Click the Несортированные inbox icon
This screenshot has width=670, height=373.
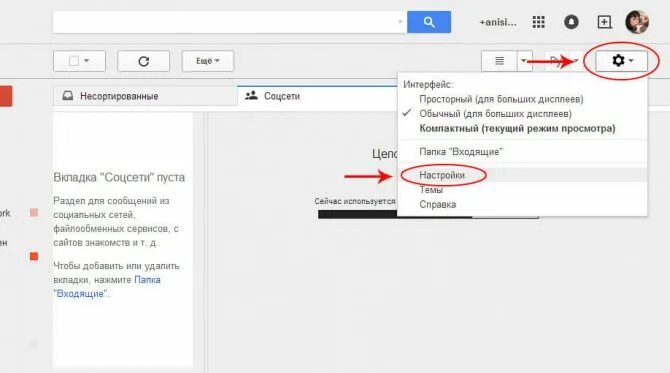point(68,95)
